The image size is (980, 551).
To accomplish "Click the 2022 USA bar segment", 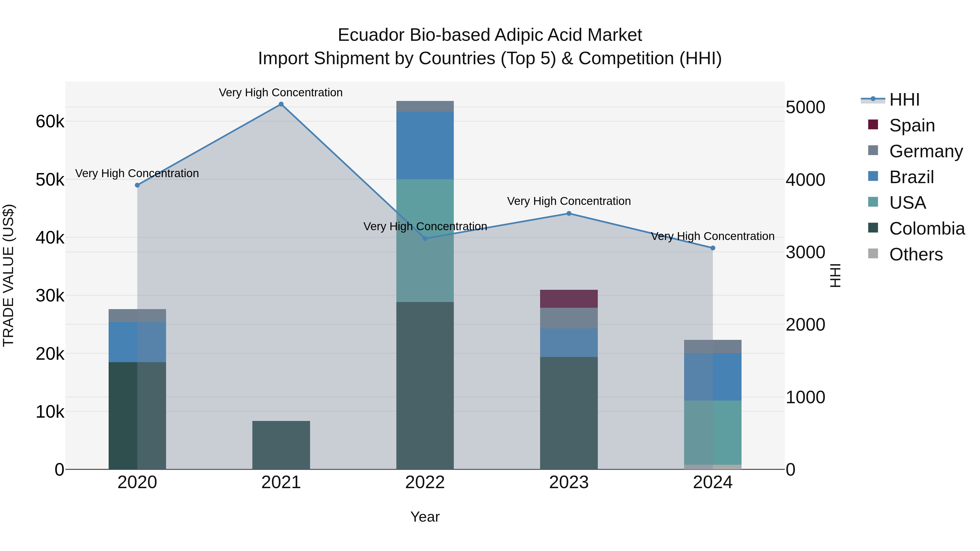I will point(425,241).
